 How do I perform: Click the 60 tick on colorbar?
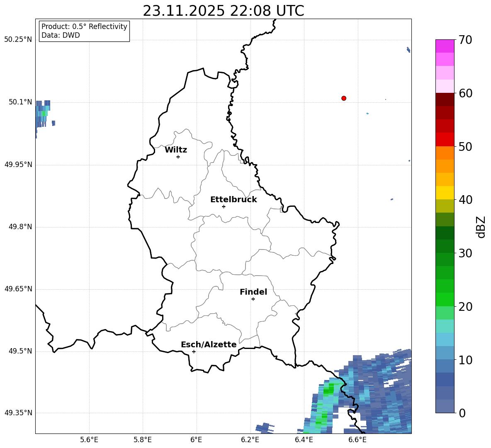tap(465, 93)
